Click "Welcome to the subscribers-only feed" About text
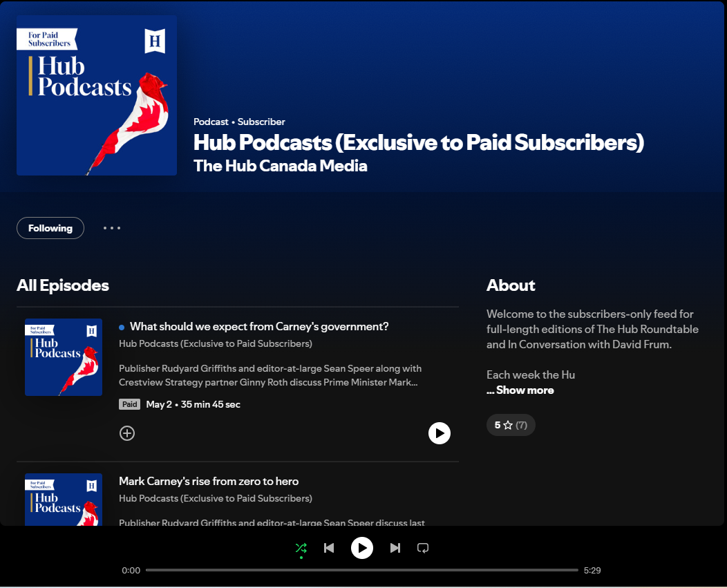The width and height of the screenshot is (727, 588). tap(592, 330)
